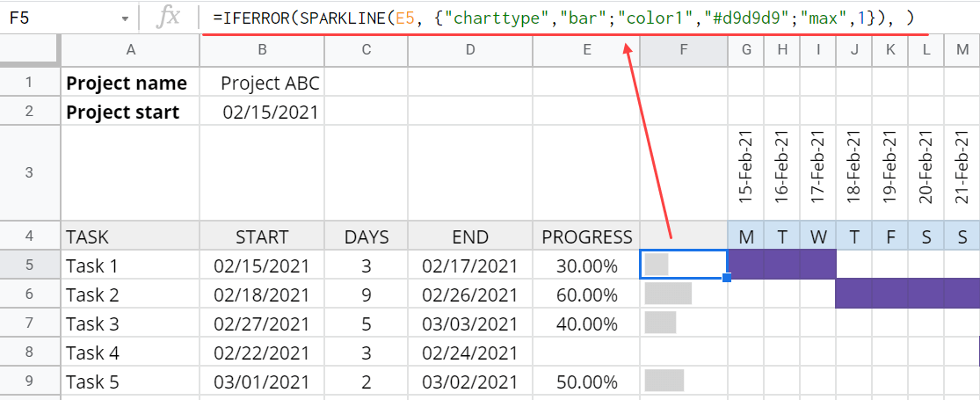Open the Name box dropdown arrow
The image size is (980, 400).
pos(126,18)
